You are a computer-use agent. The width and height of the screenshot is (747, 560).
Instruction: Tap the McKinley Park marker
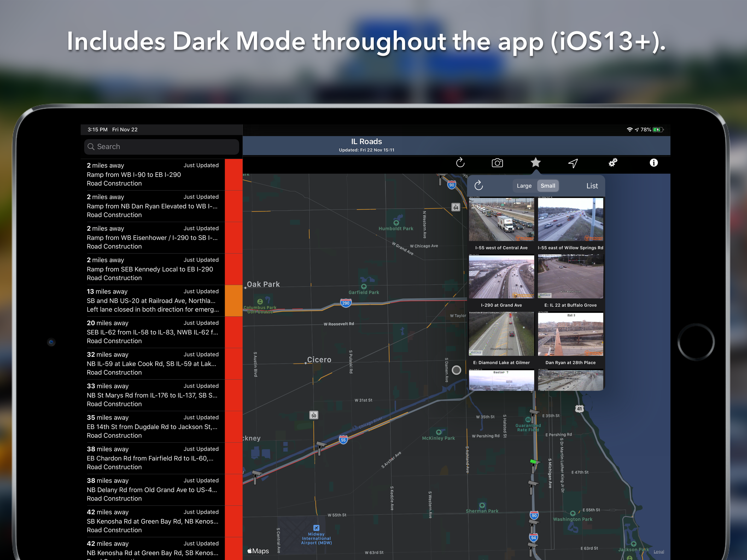[x=438, y=432]
